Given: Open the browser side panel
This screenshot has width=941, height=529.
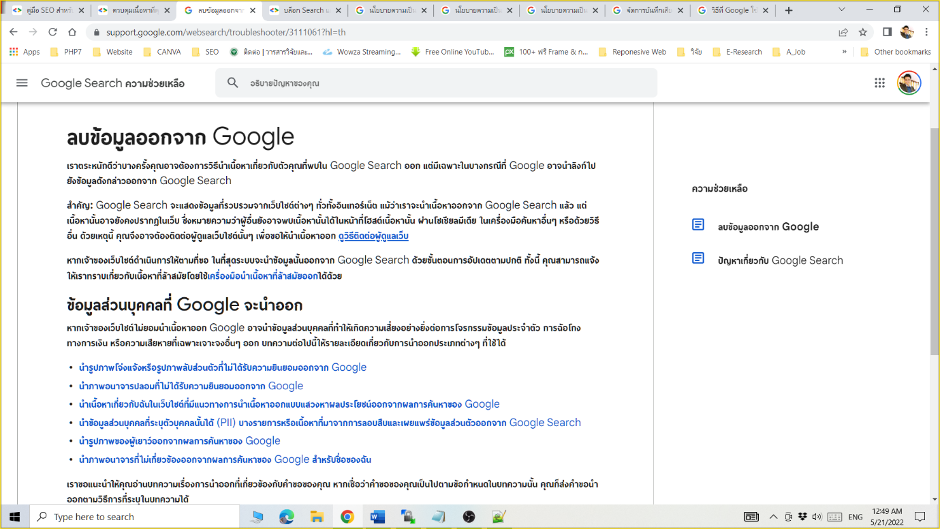Looking at the screenshot, I should (886, 32).
